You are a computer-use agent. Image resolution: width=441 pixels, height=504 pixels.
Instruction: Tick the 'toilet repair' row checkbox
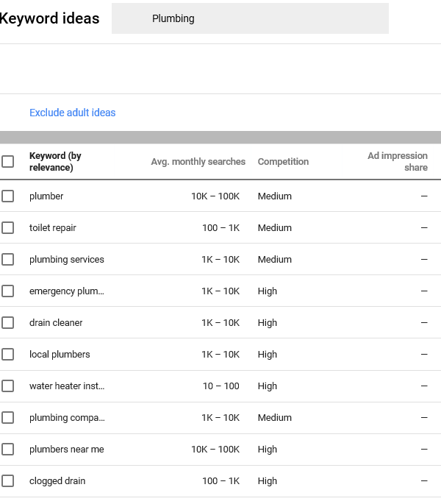(7, 227)
